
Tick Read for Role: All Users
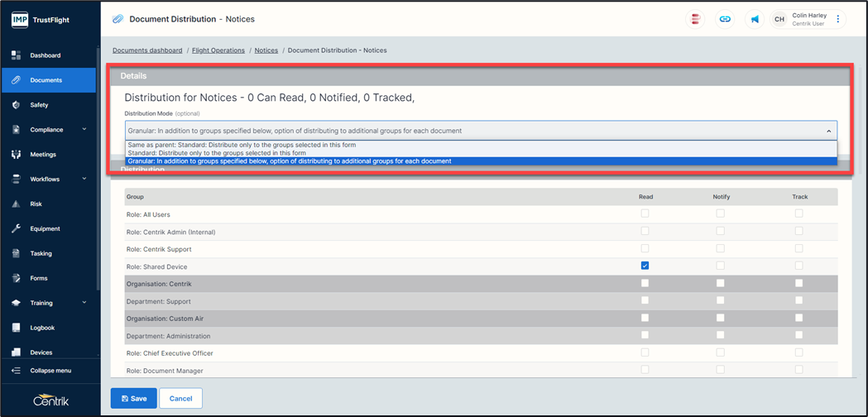(645, 213)
